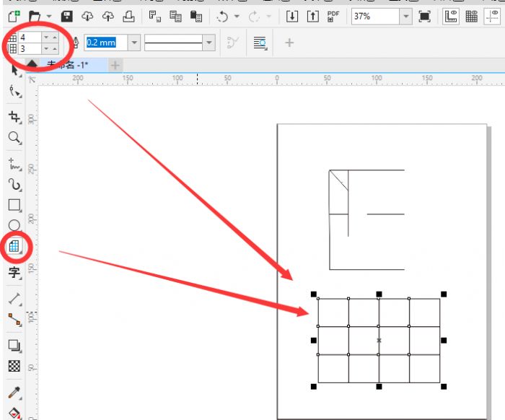
Task: Click the plus quick customize button
Action: click(289, 43)
